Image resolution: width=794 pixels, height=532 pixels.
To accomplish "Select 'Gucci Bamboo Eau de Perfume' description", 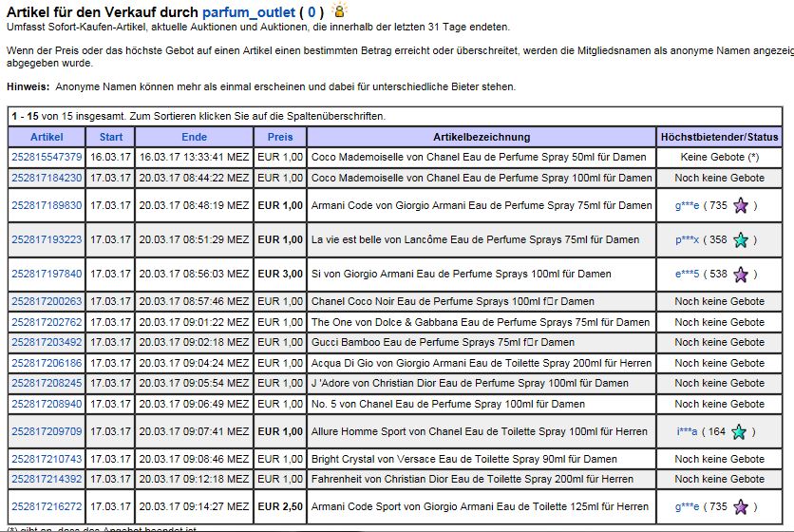I will 443,343.
